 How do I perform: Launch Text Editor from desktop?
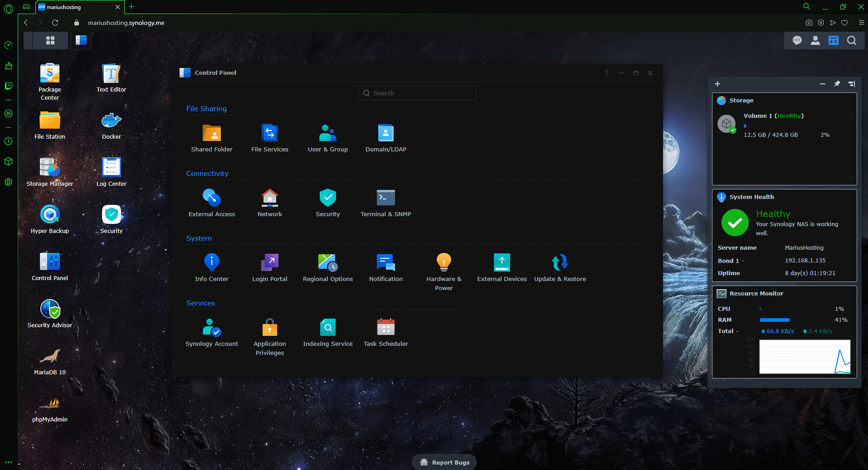[x=112, y=78]
